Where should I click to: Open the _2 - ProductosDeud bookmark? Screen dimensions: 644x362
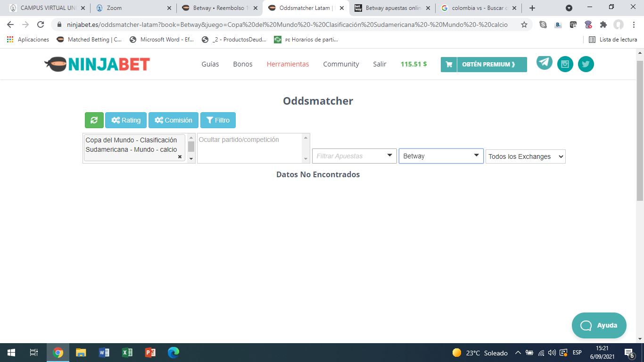(x=234, y=40)
